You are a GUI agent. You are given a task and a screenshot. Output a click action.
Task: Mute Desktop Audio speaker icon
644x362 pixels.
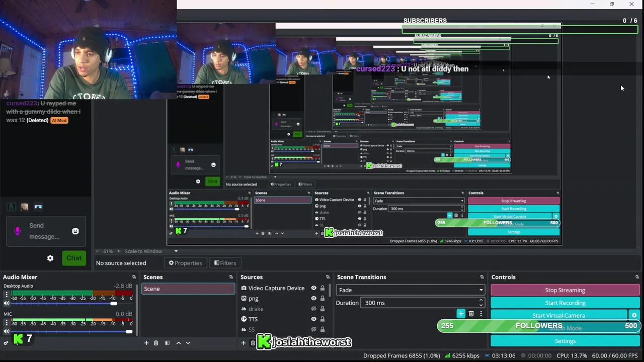coord(7,303)
